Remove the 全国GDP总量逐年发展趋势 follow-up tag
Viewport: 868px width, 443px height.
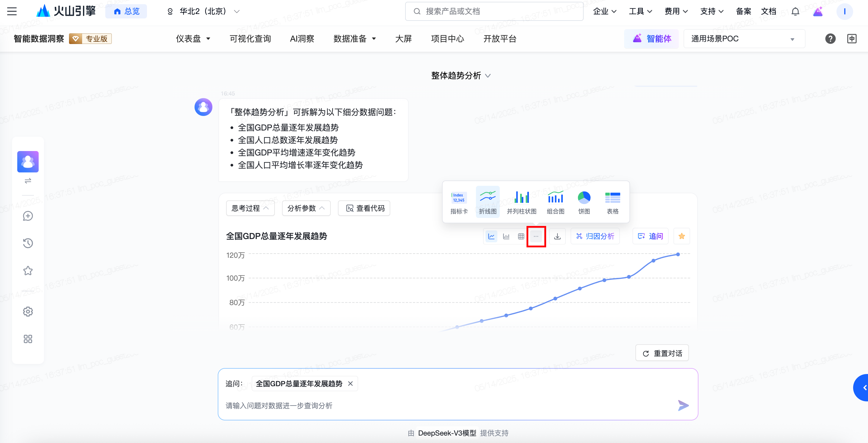pyautogui.click(x=350, y=384)
